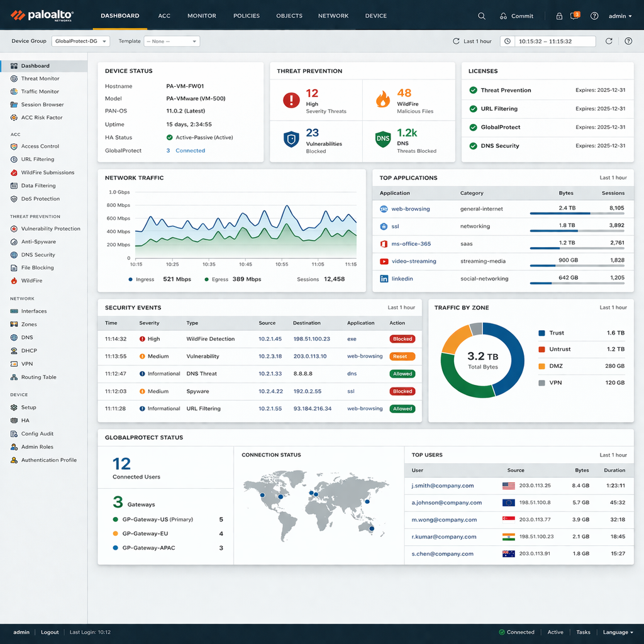Click the Logout link in footer
Viewport: 644px width, 644px height.
50,632
